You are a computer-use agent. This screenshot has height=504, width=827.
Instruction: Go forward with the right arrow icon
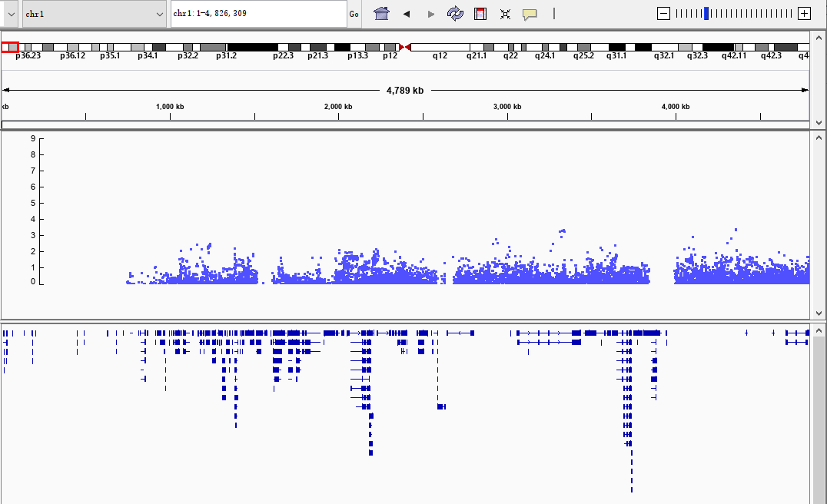(x=431, y=15)
